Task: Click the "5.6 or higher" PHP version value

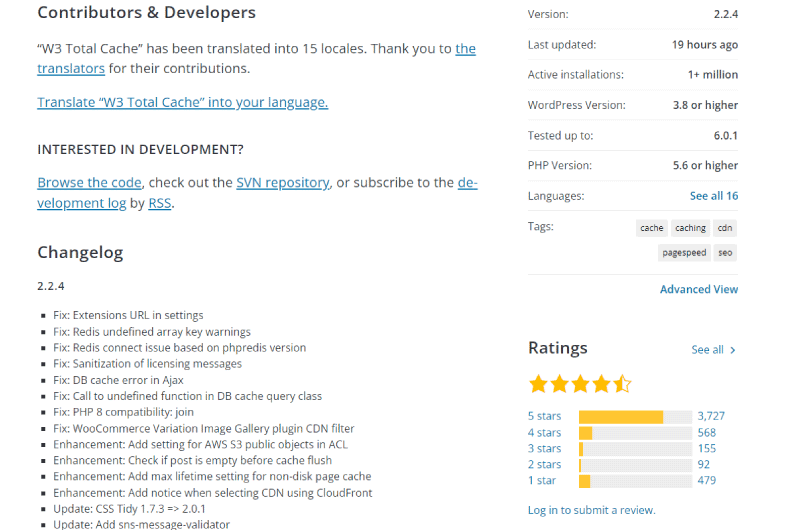Action: [705, 165]
